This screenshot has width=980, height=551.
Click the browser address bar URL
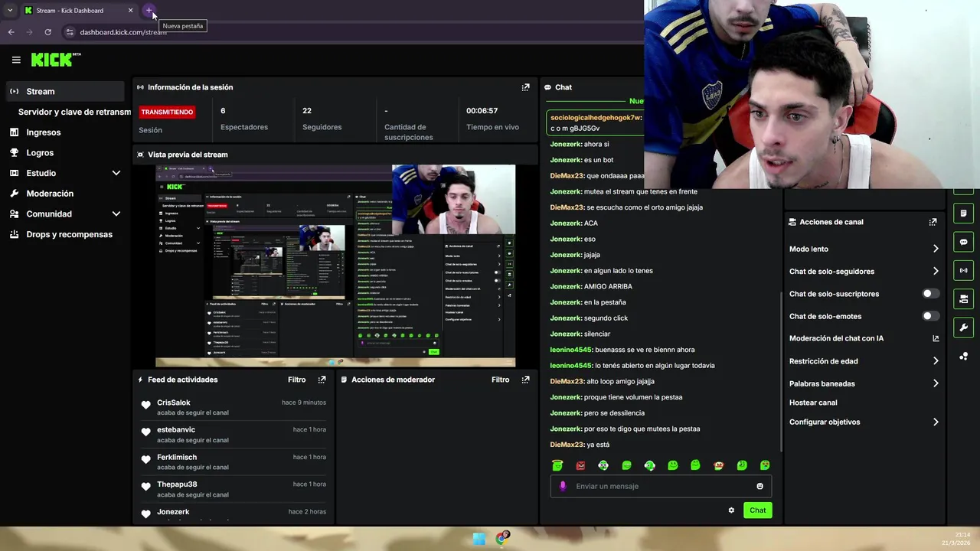123,32
